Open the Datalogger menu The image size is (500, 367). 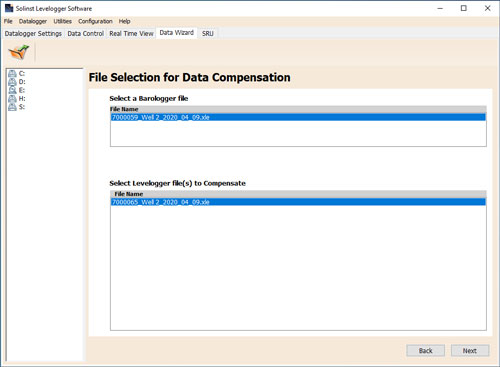[33, 21]
